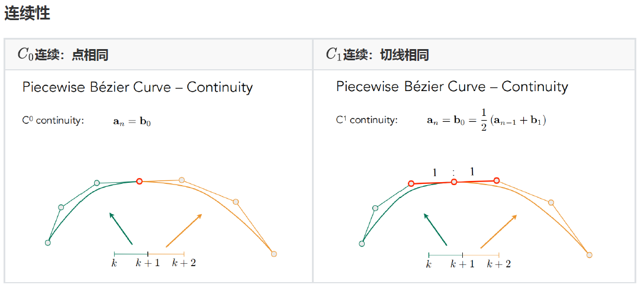
Task: Click the orange end point of the C1 curve
Action: (589, 255)
